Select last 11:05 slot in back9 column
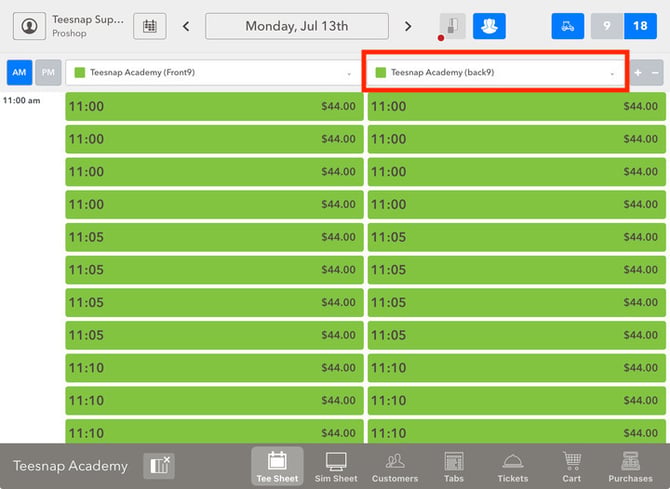 click(x=517, y=335)
